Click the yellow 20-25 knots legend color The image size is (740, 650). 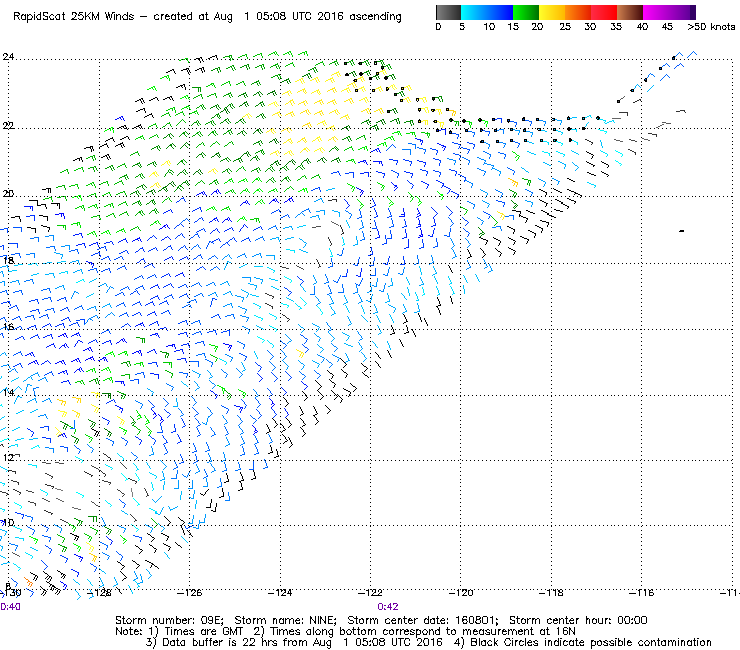click(x=552, y=12)
